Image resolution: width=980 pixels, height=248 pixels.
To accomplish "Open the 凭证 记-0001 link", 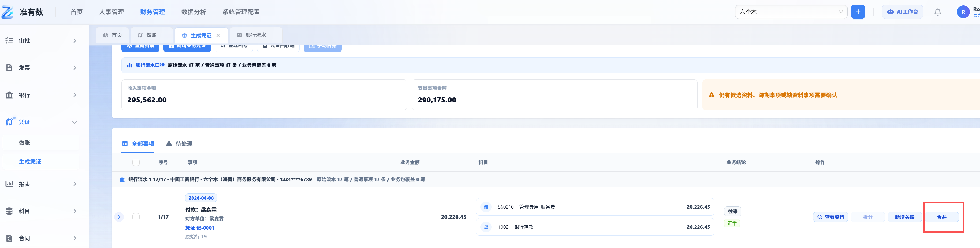I will coord(200,228).
